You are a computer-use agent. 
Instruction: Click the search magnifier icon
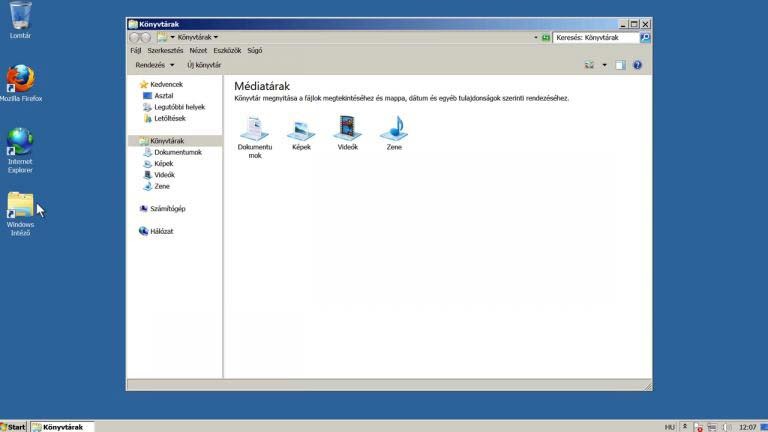pyautogui.click(x=645, y=38)
